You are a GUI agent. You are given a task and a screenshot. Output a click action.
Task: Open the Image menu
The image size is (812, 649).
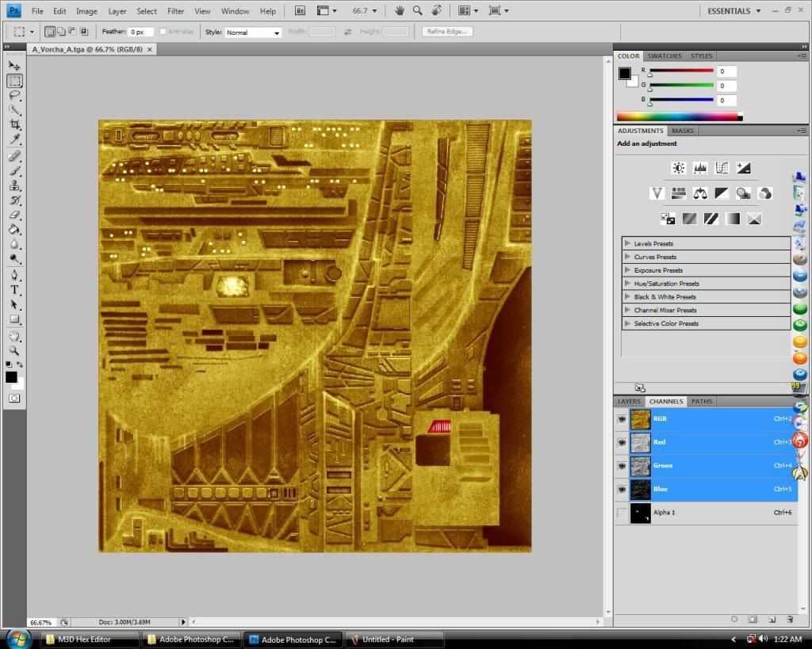86,11
